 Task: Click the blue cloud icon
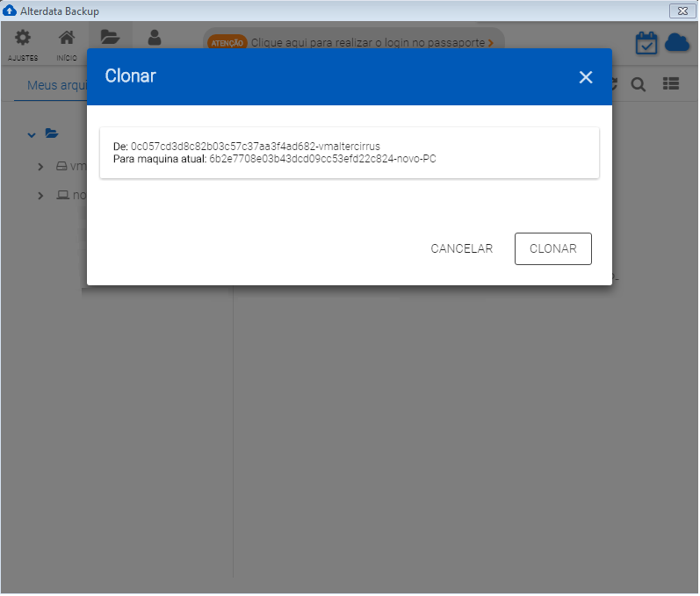(x=677, y=43)
